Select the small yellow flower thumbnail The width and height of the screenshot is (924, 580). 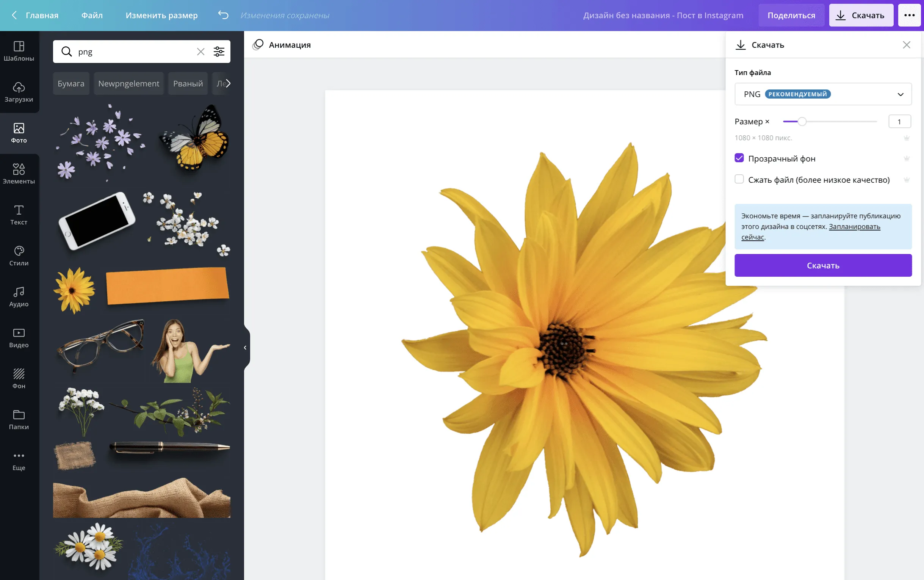(x=74, y=290)
